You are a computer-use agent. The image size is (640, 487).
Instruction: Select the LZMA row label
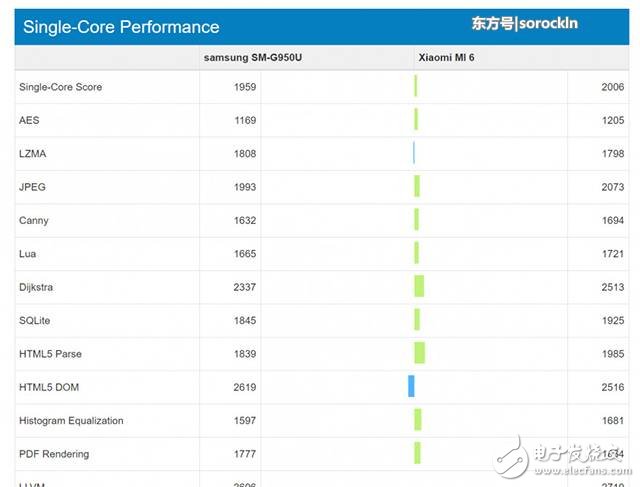[33, 154]
